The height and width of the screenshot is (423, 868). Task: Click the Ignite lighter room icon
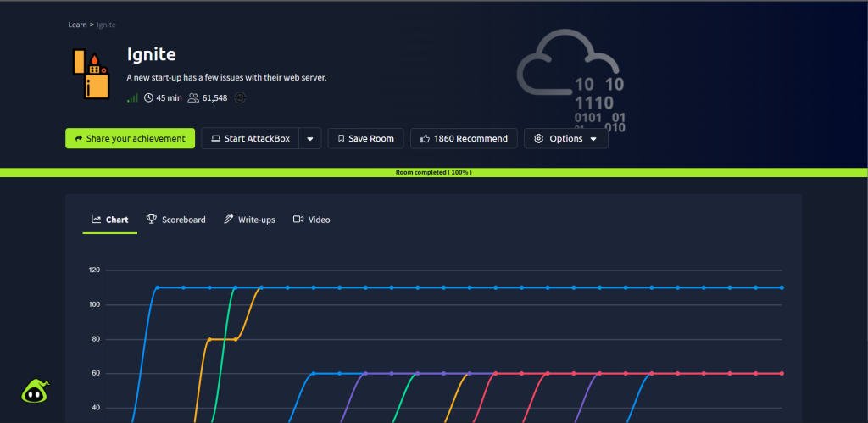coord(91,73)
